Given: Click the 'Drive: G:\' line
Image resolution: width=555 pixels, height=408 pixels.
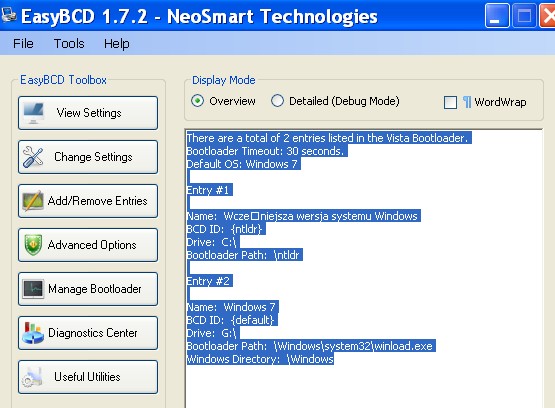Looking at the screenshot, I should tap(213, 333).
